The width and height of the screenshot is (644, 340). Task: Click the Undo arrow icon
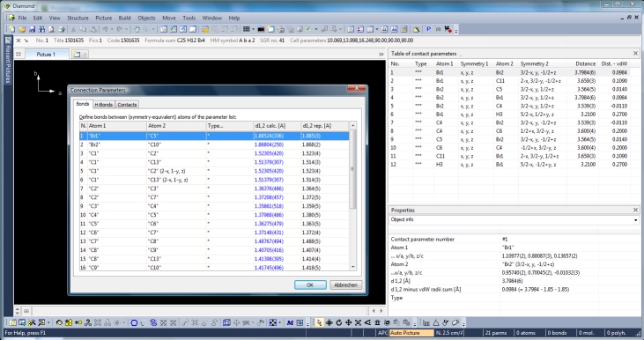tap(105, 29)
